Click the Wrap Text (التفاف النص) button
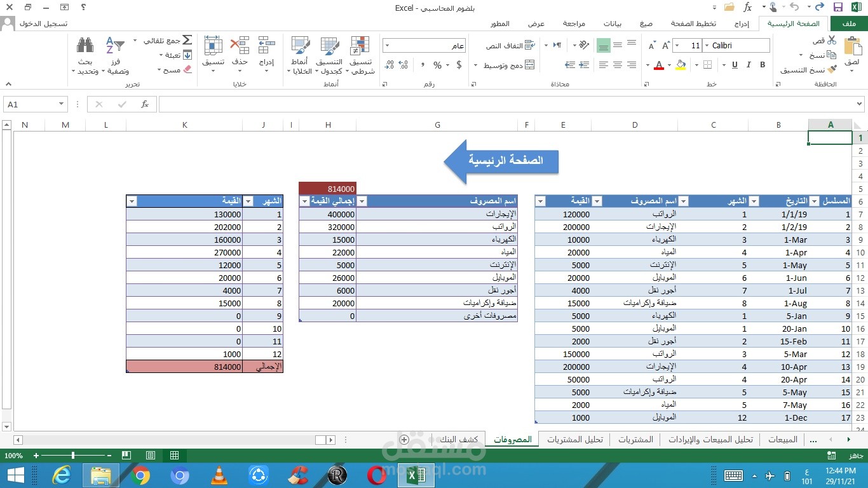868x488 pixels. point(511,46)
